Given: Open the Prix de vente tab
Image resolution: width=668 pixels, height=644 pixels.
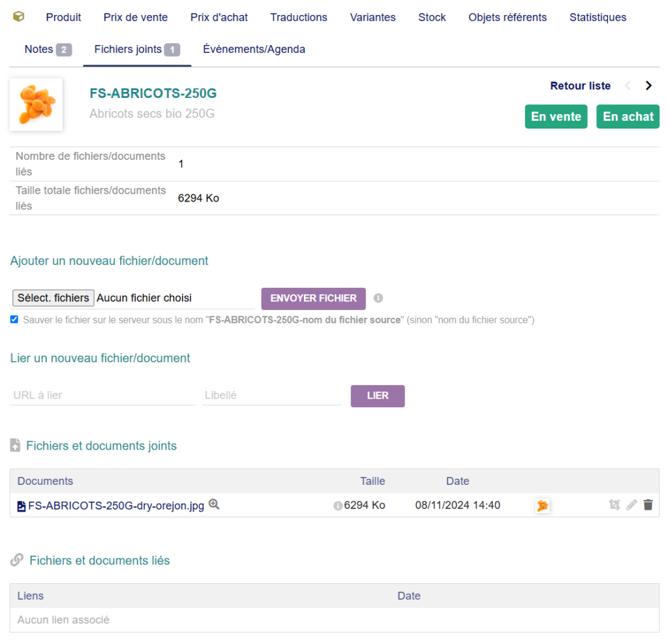Looking at the screenshot, I should tap(136, 18).
